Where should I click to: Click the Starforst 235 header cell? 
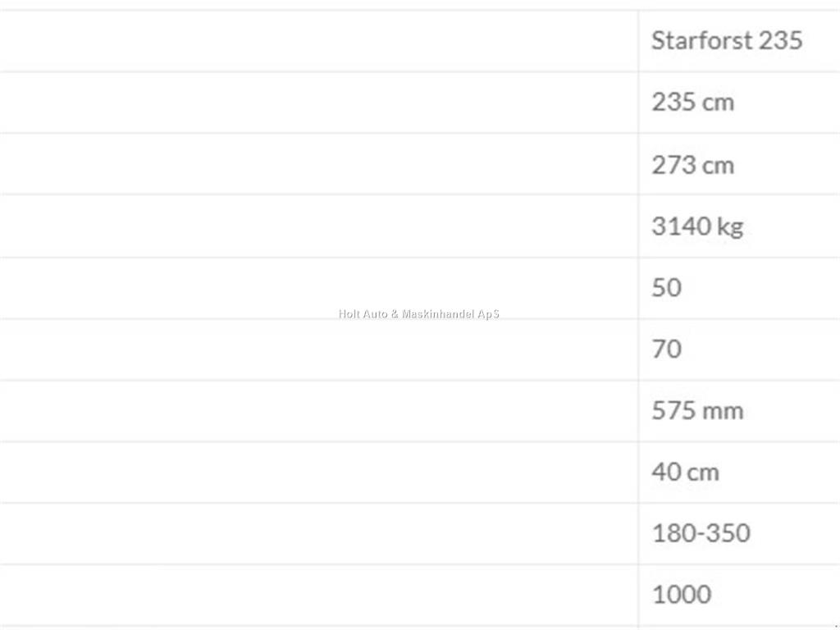(739, 41)
